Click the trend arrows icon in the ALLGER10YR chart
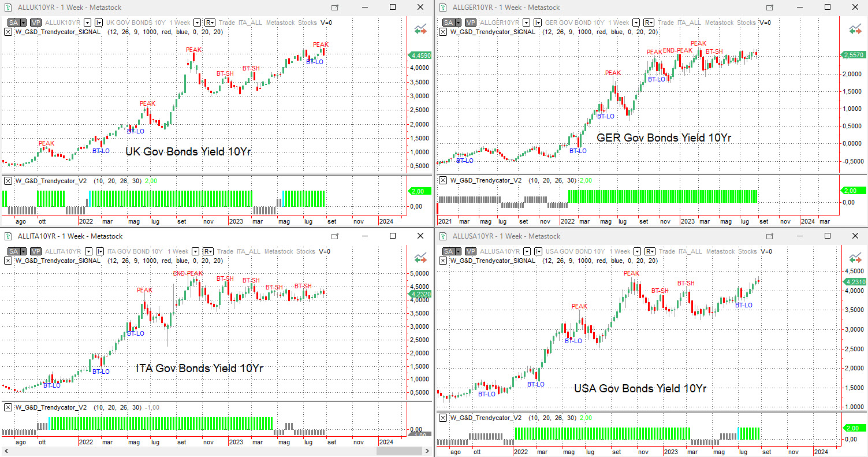 pos(855,29)
